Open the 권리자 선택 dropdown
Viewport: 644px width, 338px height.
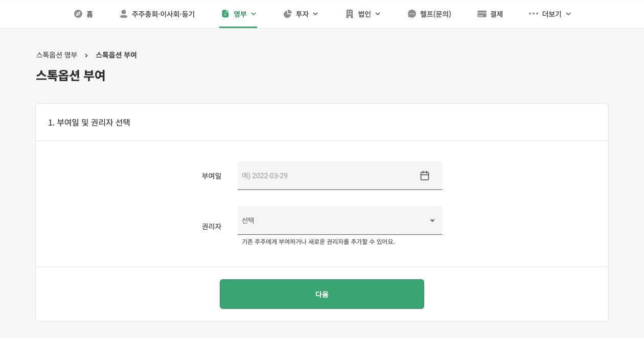pyautogui.click(x=340, y=221)
